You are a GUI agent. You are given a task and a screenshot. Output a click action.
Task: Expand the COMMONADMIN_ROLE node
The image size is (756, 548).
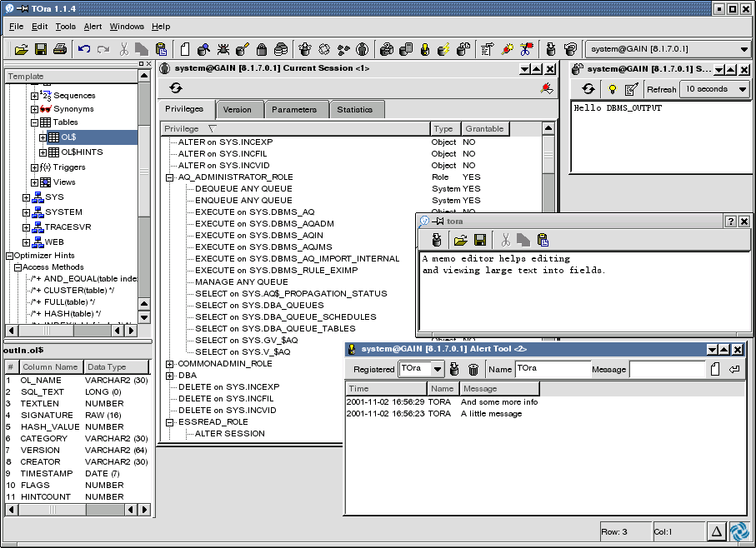[x=170, y=364]
